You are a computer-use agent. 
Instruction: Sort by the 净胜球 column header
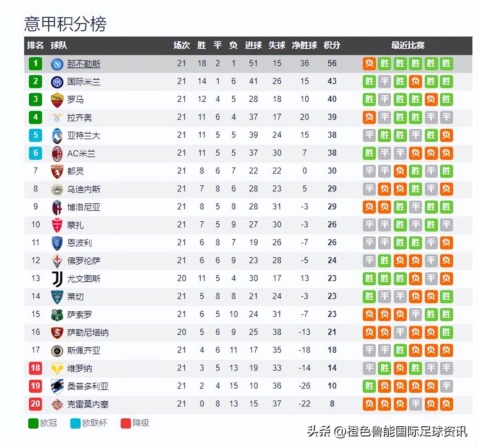coord(304,45)
